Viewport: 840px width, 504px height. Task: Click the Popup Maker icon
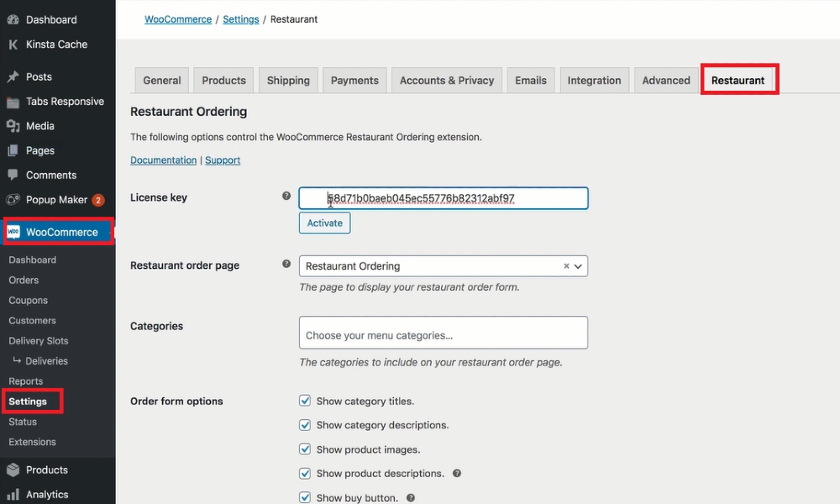(13, 200)
